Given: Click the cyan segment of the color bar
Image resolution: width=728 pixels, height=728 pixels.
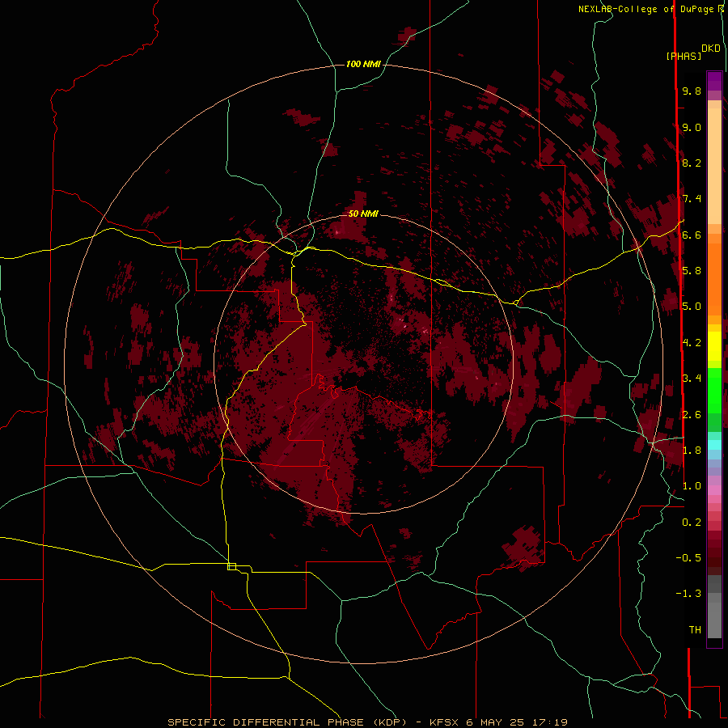Looking at the screenshot, I should click(x=714, y=444).
